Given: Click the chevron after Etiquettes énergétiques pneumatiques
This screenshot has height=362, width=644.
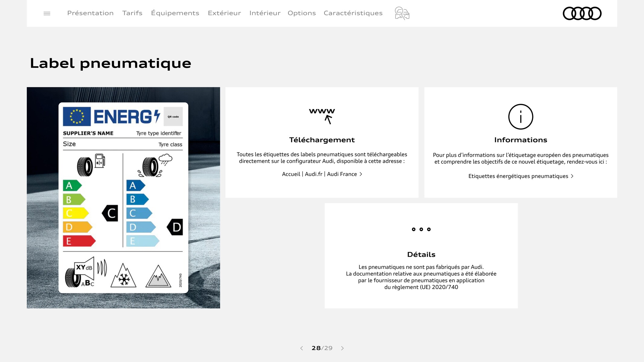Looking at the screenshot, I should 572,176.
